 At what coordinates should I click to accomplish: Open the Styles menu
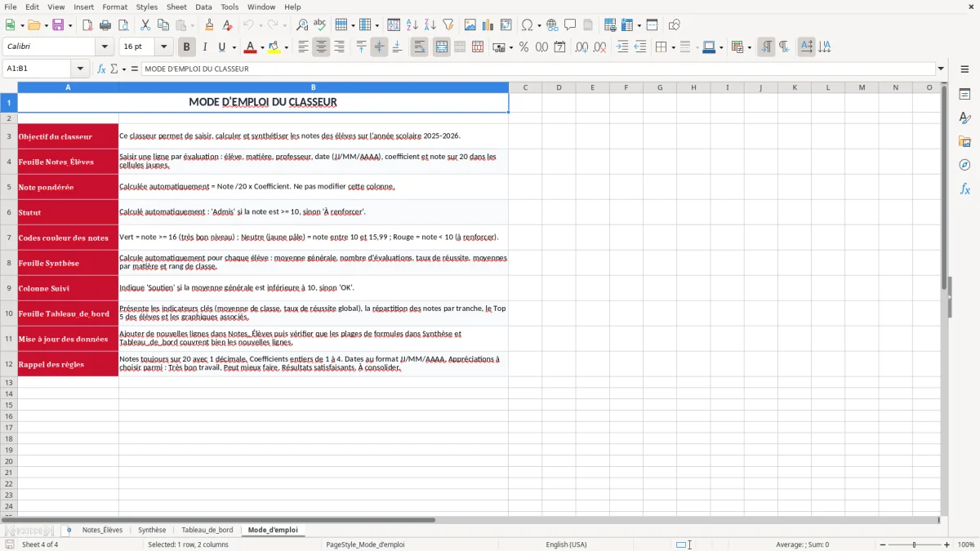147,7
